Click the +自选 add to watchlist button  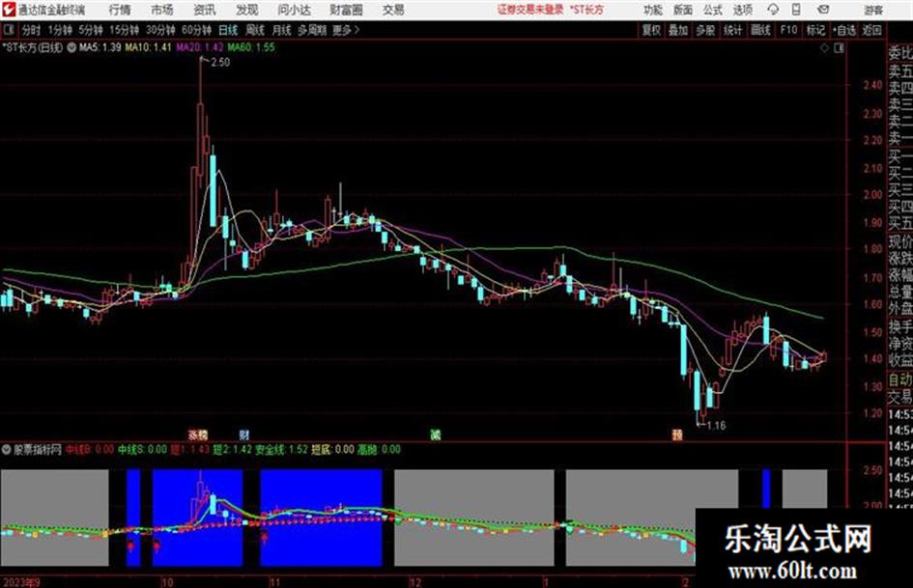843,30
